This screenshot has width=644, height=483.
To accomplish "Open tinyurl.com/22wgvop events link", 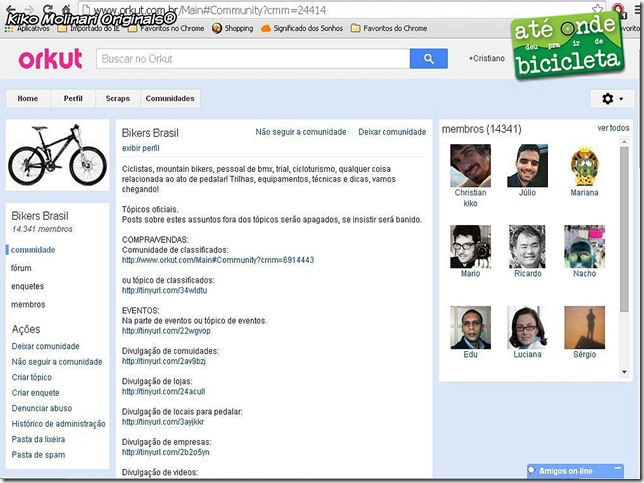I will tap(166, 331).
